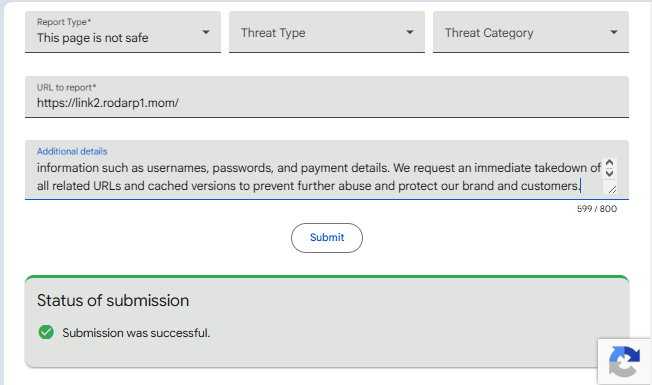Click the 'Additional details' field label
This screenshot has width=652, height=385.
72,151
